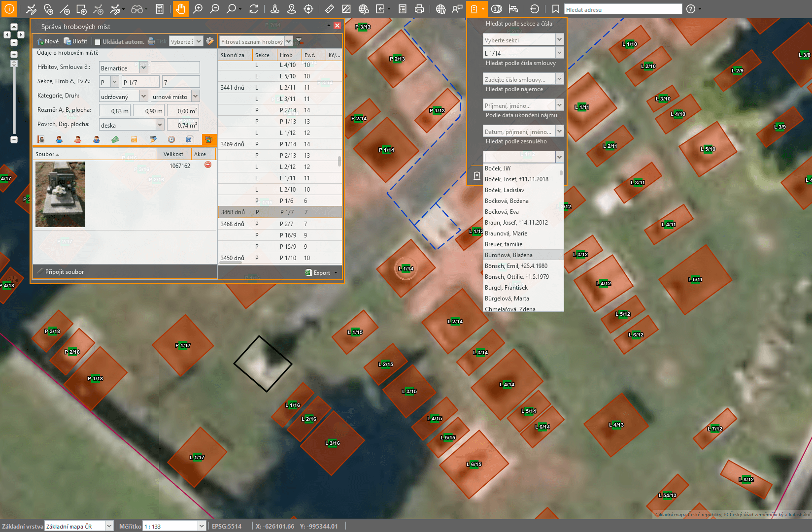Viewport: 812px width, 532px height.
Task: Activate the pan hand tool
Action: pos(181,9)
